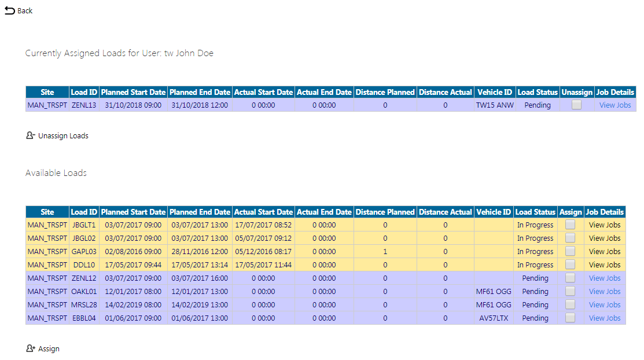644x360 pixels.
Task: Click heading Currently Assigned Loads for User
Action: coord(119,53)
